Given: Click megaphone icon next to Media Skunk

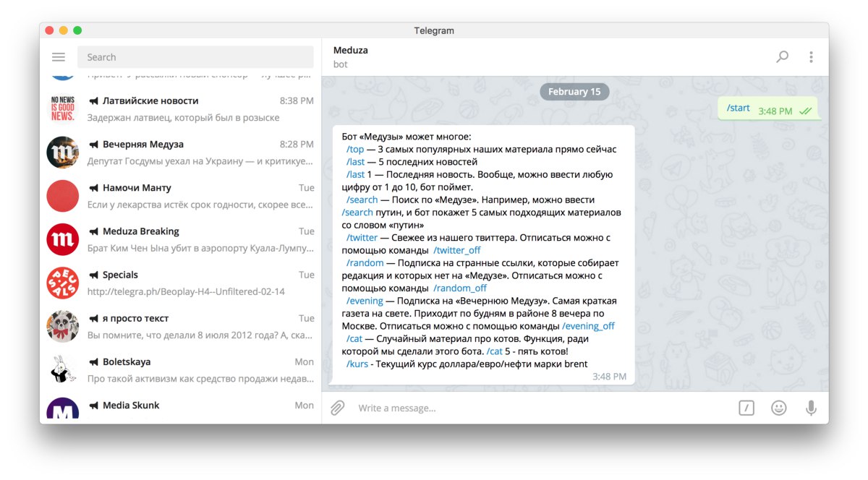Looking at the screenshot, I should [93, 405].
